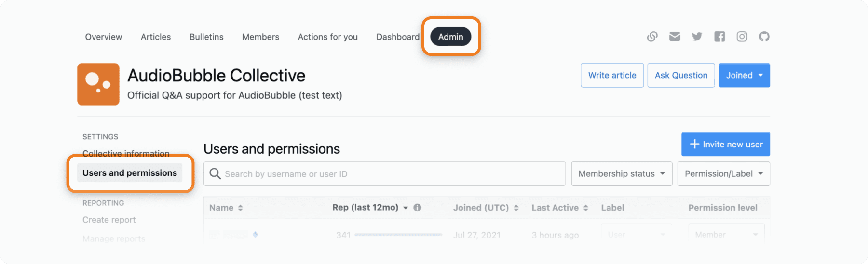The height and width of the screenshot is (264, 868).
Task: Open the Membership status filter
Action: [x=622, y=173]
